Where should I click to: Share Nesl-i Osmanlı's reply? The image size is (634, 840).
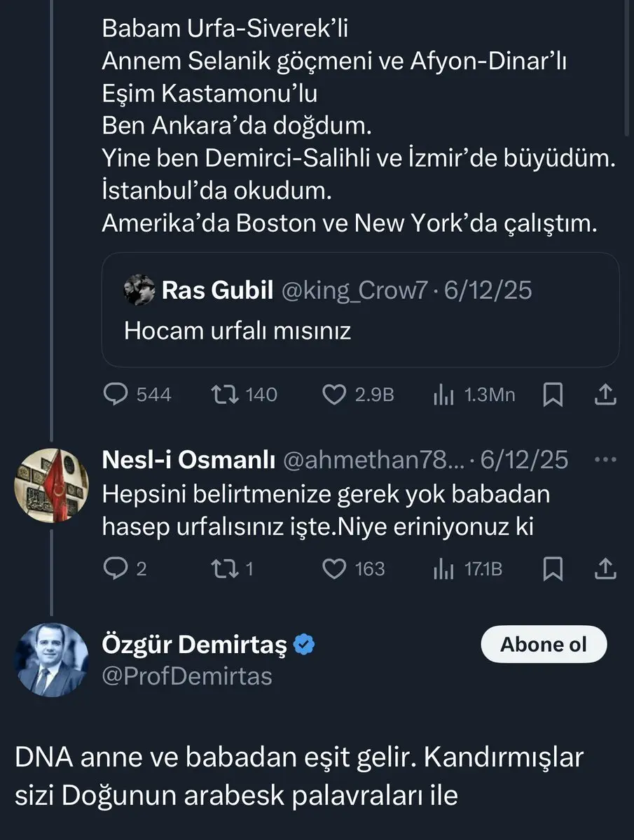click(605, 568)
